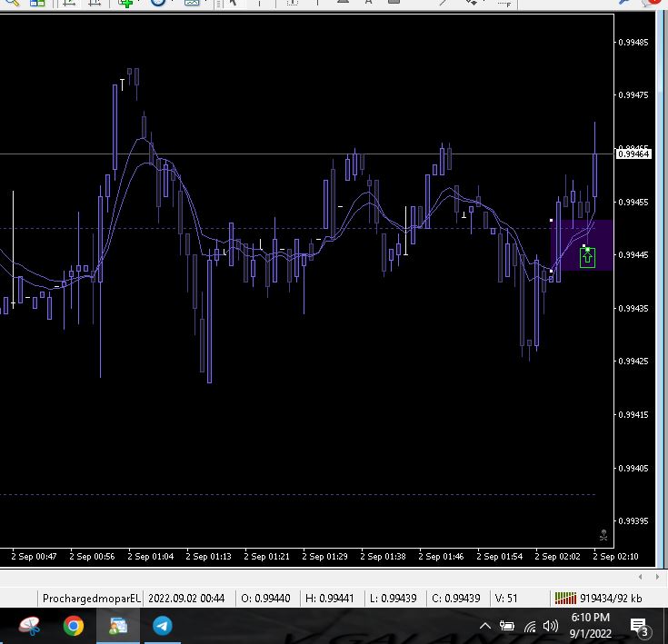
Task: Click the 0.99445 price scale label
Action: [x=633, y=255]
